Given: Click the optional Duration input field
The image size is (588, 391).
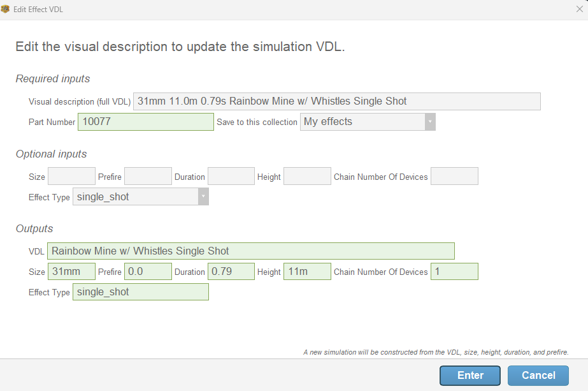Looking at the screenshot, I should pos(231,177).
